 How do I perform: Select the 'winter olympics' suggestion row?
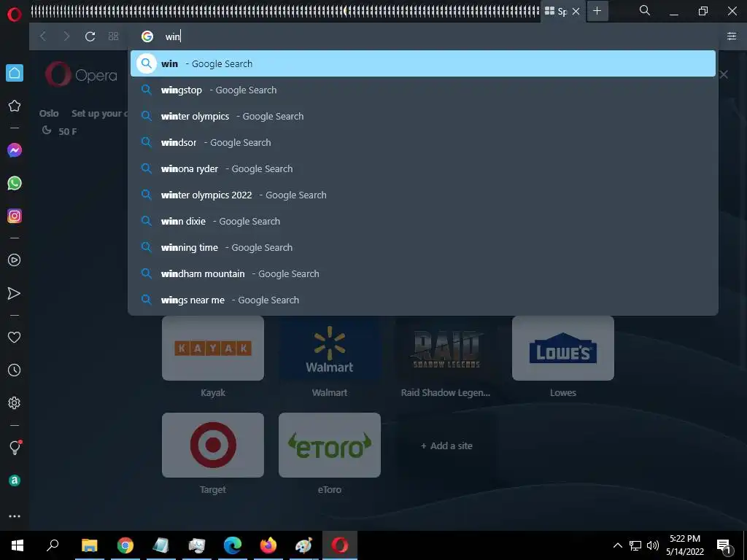click(423, 116)
